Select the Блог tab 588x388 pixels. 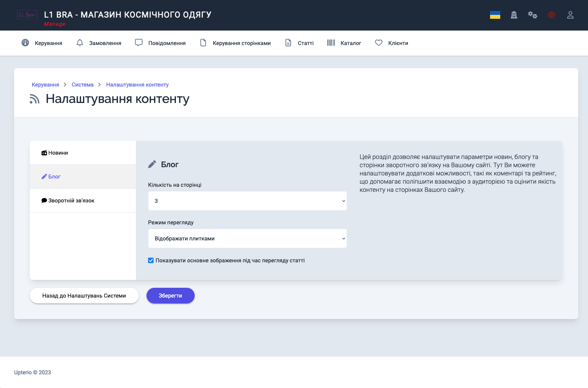pos(83,177)
